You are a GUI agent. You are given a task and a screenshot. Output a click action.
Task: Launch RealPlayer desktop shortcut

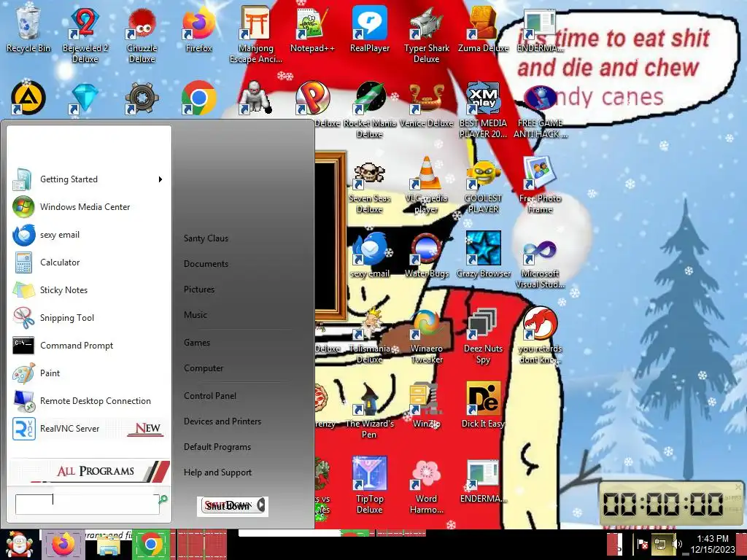369,28
